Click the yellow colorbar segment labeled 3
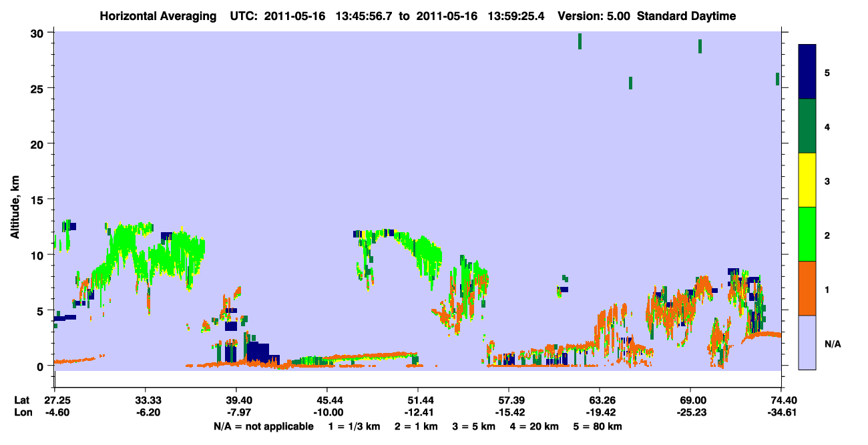This screenshot has height=445, width=868. [807, 180]
